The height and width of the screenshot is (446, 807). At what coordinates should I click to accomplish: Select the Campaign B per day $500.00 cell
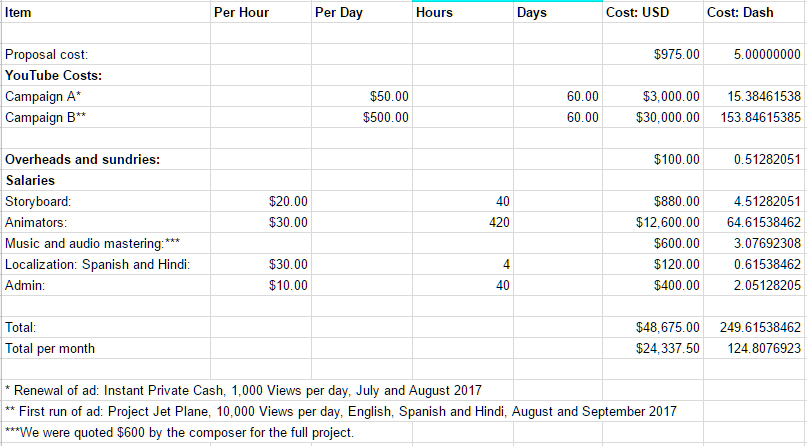tap(362, 117)
